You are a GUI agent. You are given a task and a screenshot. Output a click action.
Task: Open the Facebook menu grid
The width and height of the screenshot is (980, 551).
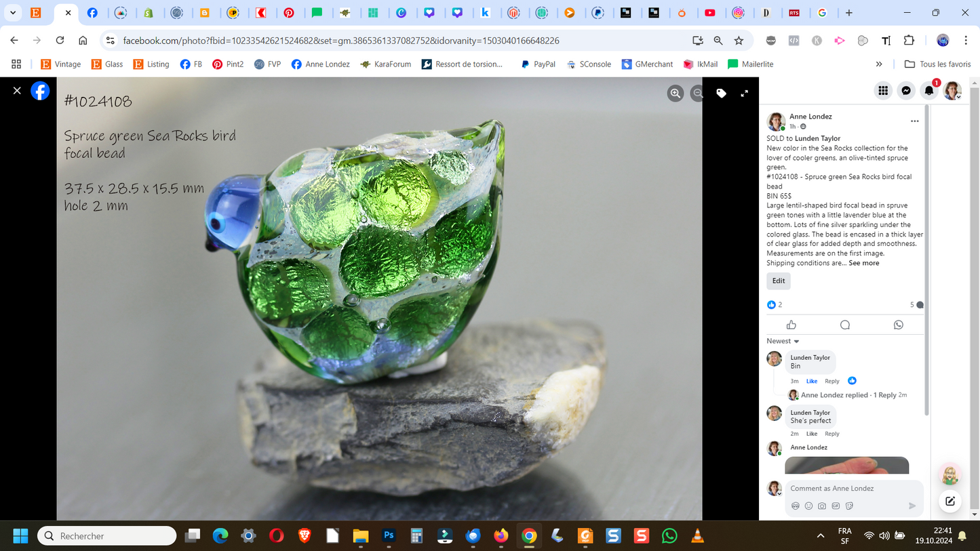point(883,90)
